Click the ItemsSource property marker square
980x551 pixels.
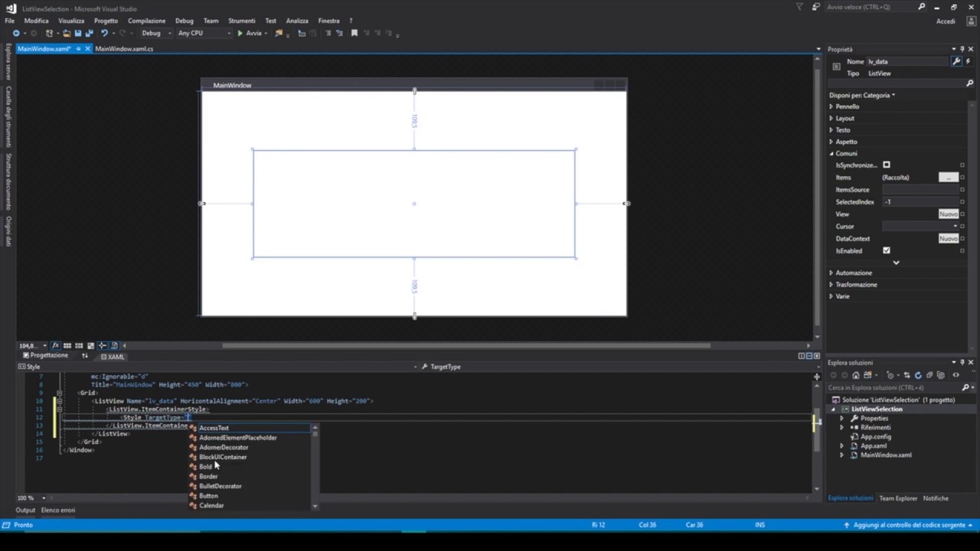962,190
